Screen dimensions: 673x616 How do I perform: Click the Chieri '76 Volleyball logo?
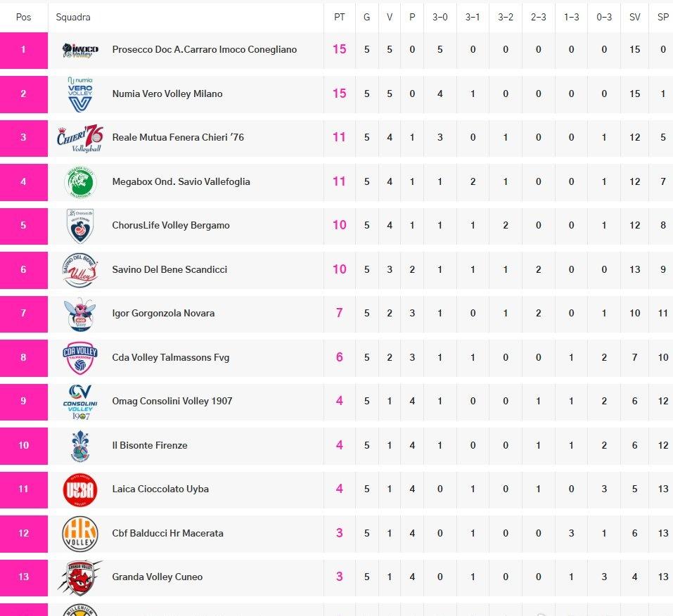tap(80, 139)
